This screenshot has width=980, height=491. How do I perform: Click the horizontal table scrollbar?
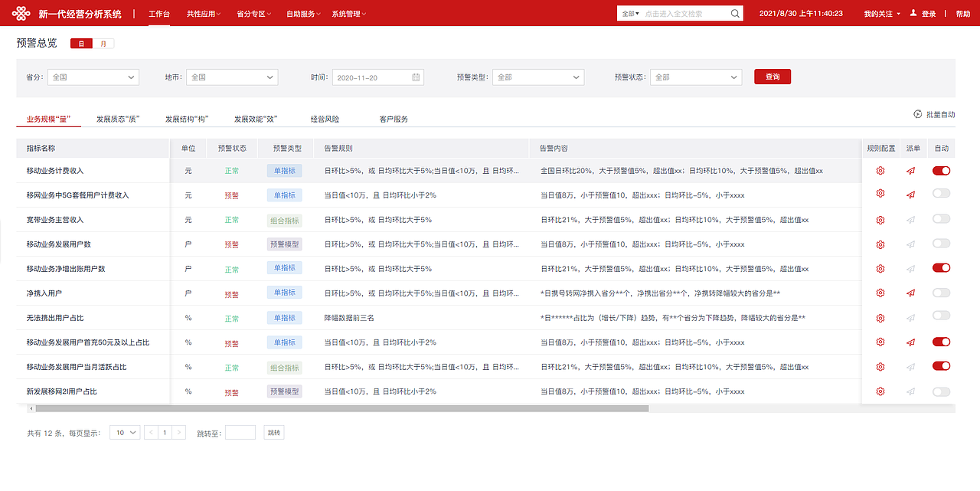coord(342,408)
